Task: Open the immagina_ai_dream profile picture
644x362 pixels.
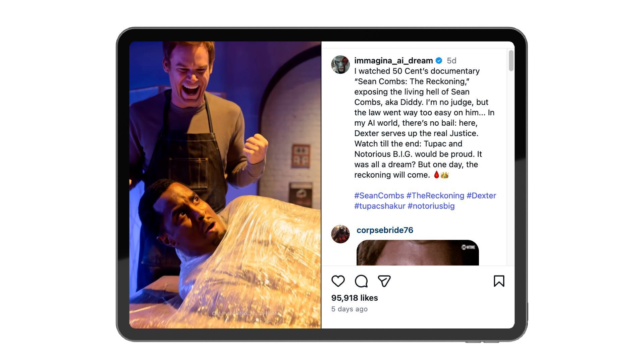Action: coord(340,64)
